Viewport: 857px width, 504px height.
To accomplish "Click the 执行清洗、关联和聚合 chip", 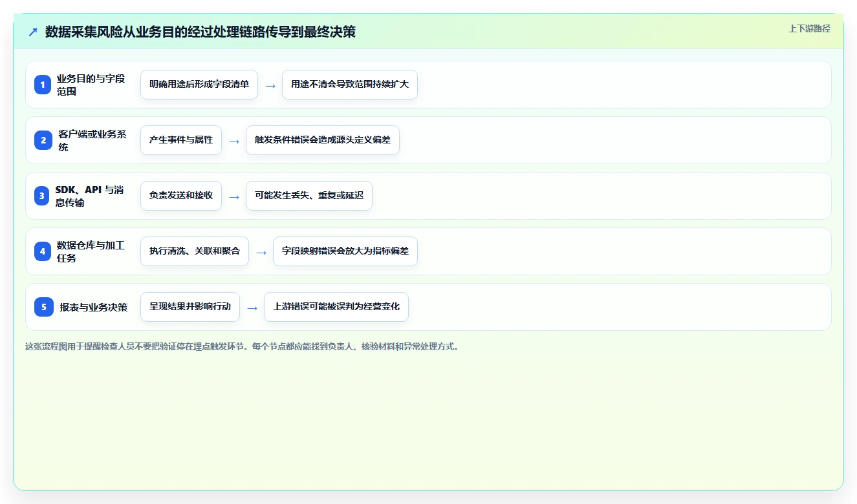I will (x=195, y=251).
